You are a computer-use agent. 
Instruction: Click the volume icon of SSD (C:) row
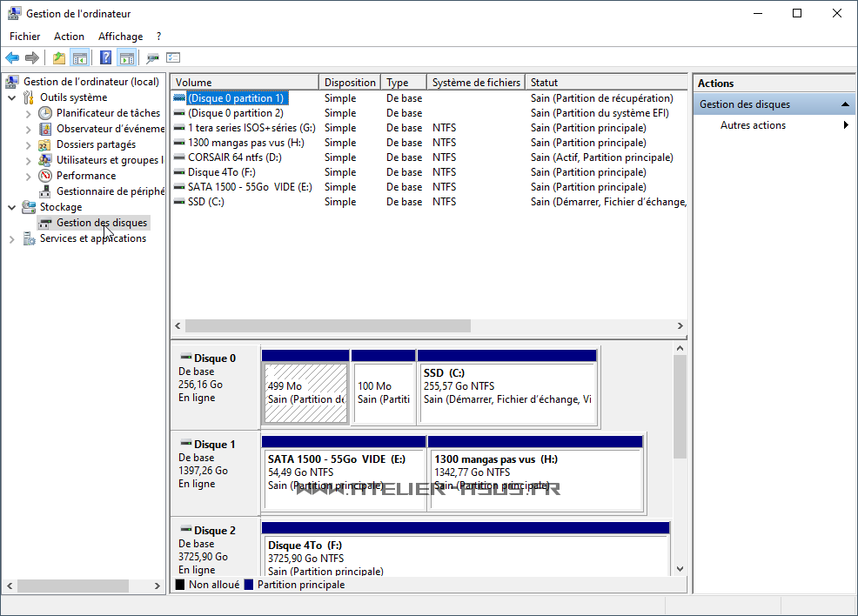click(179, 202)
